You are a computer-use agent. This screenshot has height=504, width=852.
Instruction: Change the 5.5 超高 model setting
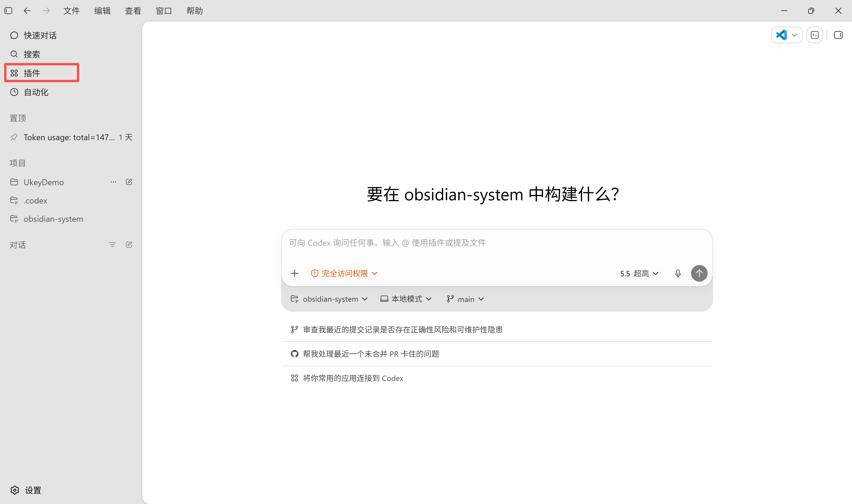click(639, 273)
